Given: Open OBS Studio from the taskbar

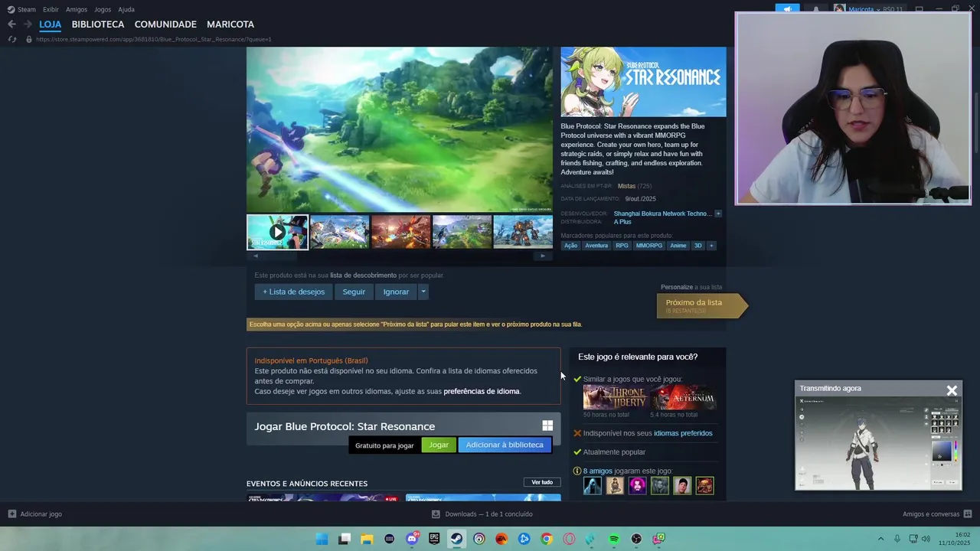Looking at the screenshot, I should tap(636, 539).
